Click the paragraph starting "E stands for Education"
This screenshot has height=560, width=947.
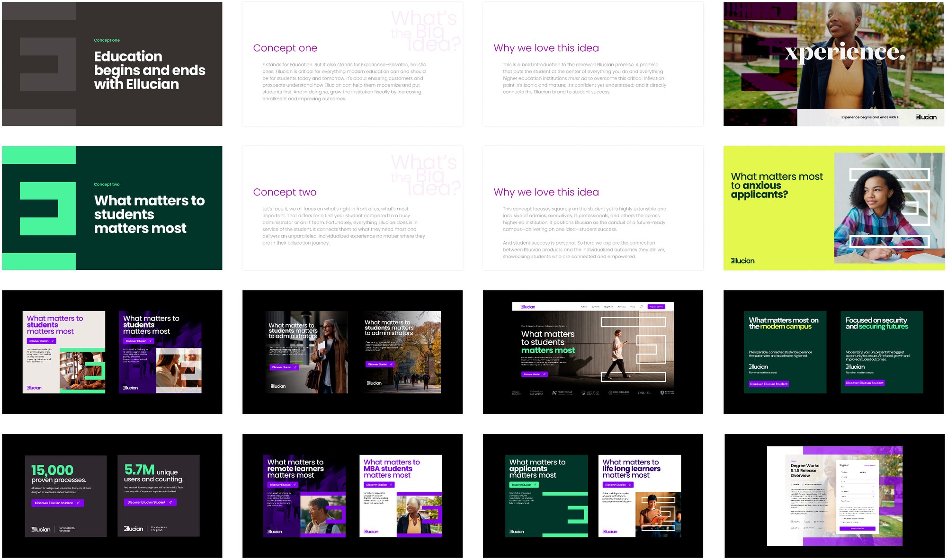[x=344, y=81]
